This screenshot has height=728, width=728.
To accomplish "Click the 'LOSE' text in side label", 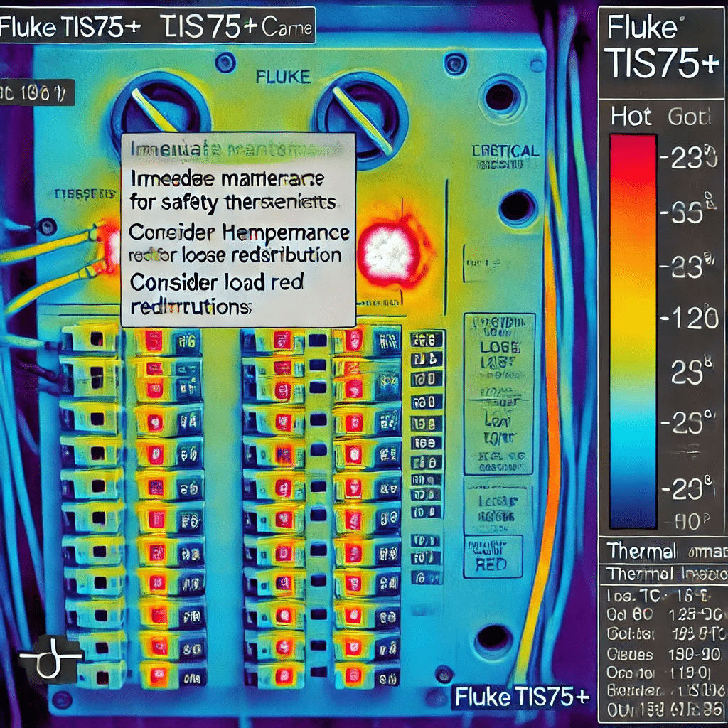I will (x=500, y=347).
